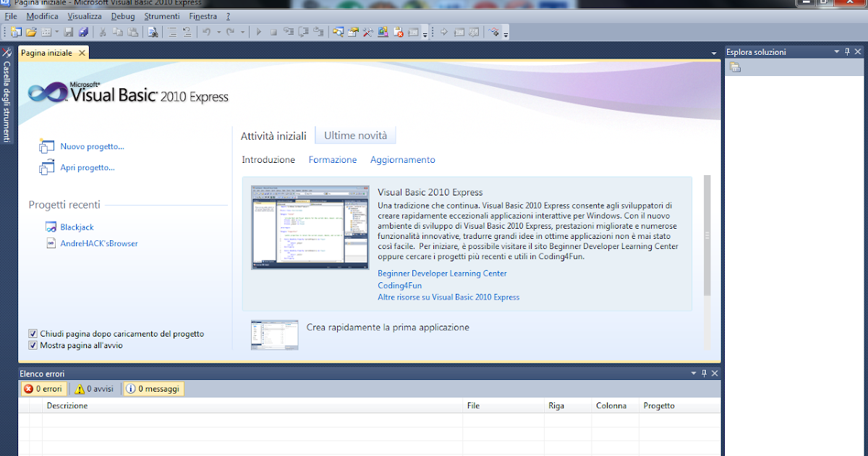Pin the Elenco errori panel

(x=704, y=373)
